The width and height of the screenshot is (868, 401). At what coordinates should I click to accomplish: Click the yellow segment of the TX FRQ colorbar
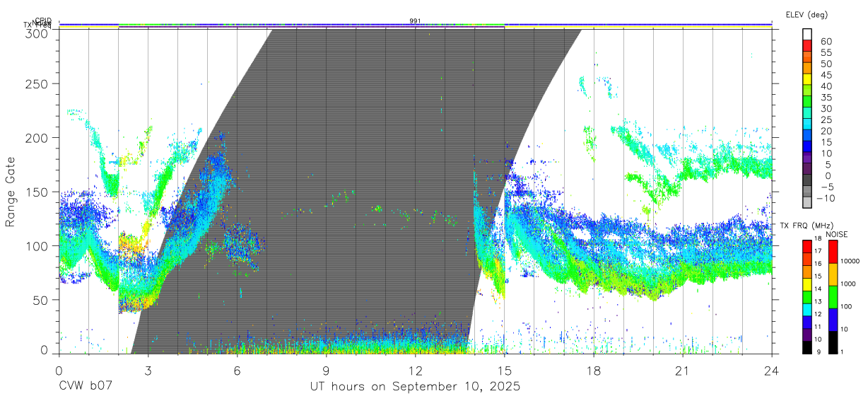coord(807,284)
